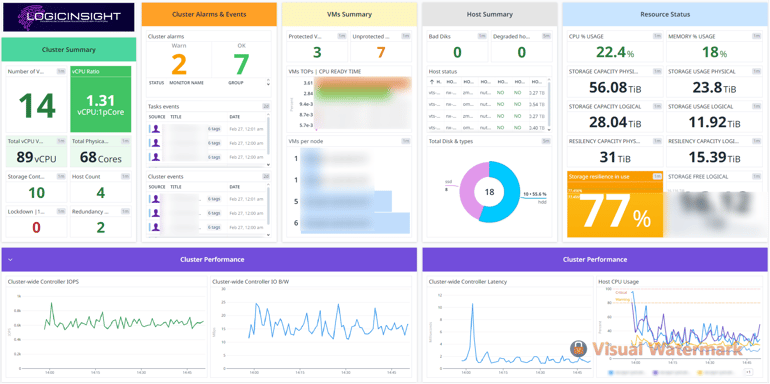This screenshot has height=384, width=770.
Task: Click the CPU usage 22.4% value
Action: point(614,53)
